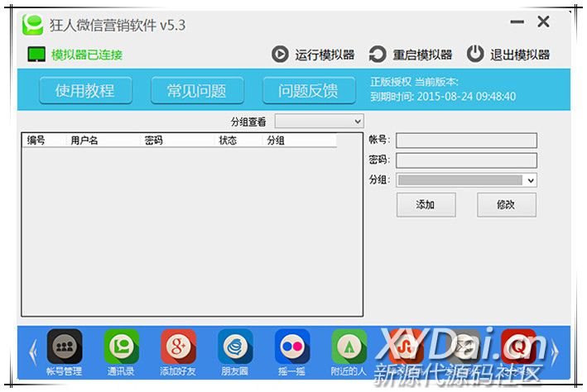Expand the 分组查看 group view dropdown
This screenshot has width=587, height=392.
(319, 122)
